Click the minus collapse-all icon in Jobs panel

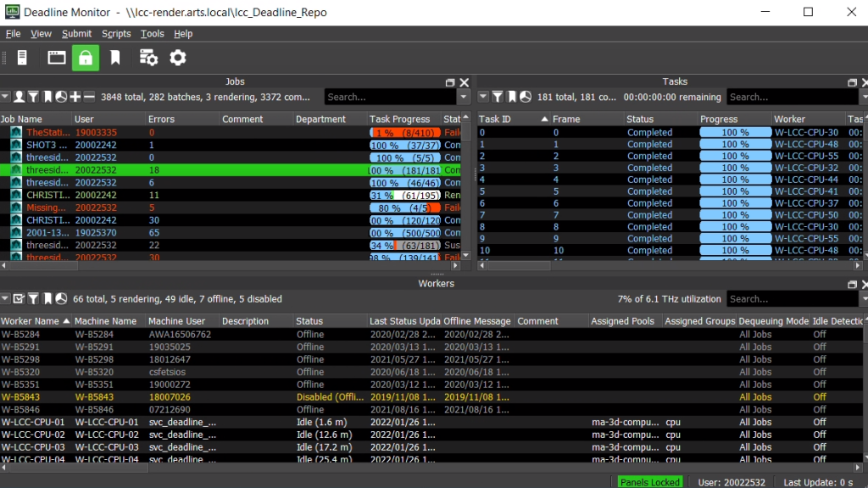pyautogui.click(x=88, y=97)
